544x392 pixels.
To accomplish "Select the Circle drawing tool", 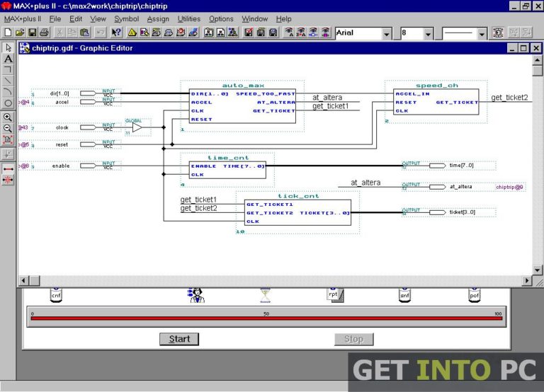I will (8, 103).
